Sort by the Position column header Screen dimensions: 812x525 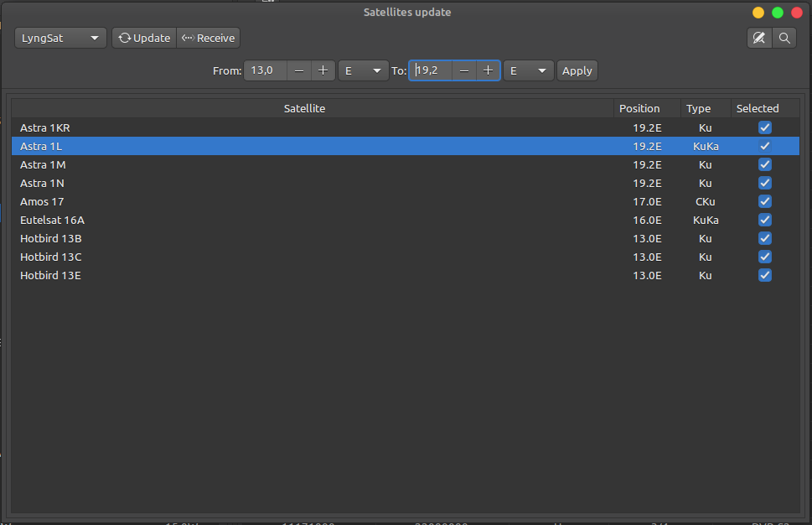[x=639, y=108]
